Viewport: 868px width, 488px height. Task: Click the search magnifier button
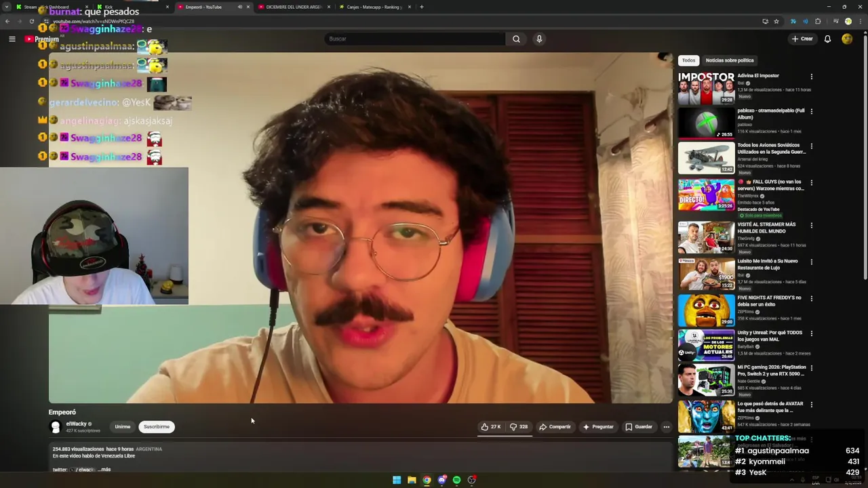coord(516,39)
